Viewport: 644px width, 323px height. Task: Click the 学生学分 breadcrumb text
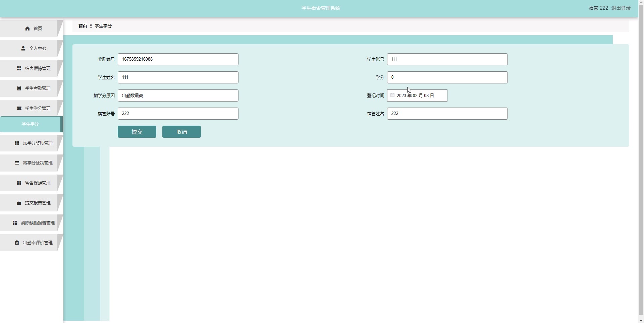103,26
